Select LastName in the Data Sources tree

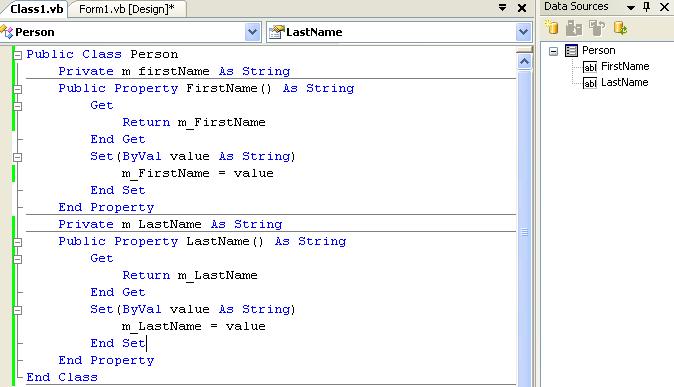(x=624, y=82)
